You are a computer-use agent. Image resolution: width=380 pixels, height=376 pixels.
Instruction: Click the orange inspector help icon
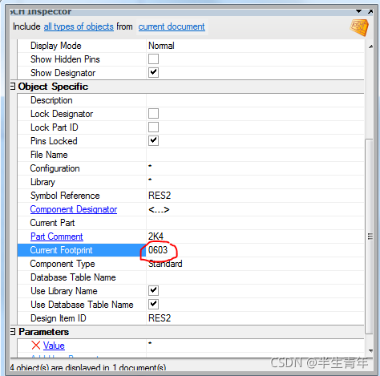[x=359, y=27]
